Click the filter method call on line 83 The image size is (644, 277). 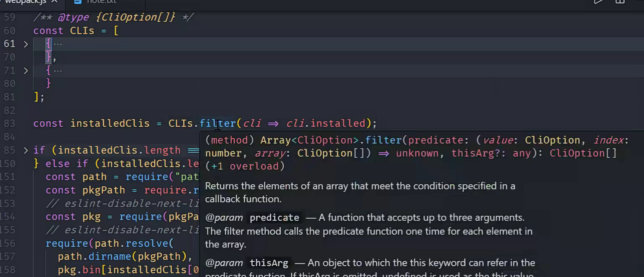tap(217, 123)
